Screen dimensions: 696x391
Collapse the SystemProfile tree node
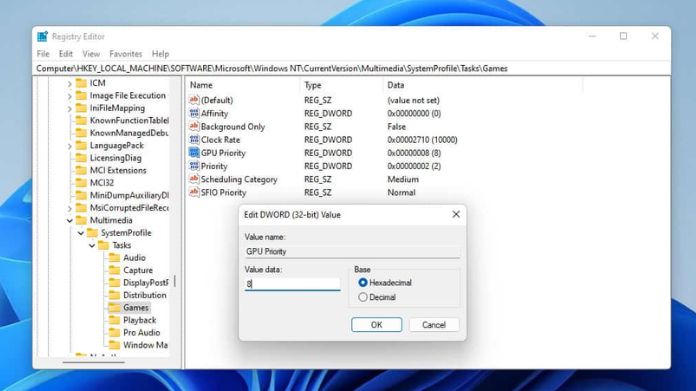(x=81, y=233)
